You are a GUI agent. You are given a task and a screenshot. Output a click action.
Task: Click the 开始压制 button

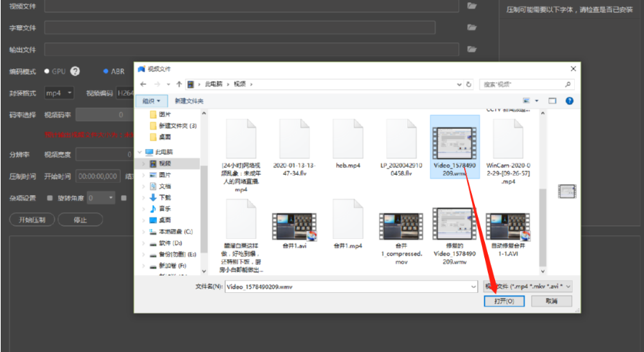(32, 220)
